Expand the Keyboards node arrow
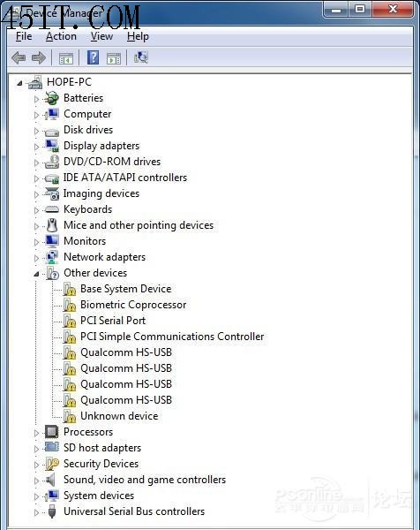This screenshot has width=420, height=530. (36, 210)
